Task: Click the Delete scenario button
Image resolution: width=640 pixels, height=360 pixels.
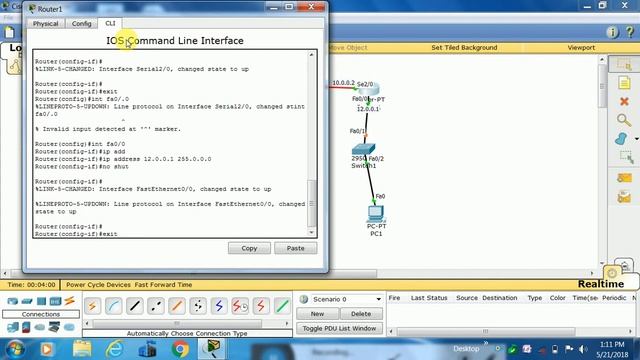Action: (x=361, y=314)
